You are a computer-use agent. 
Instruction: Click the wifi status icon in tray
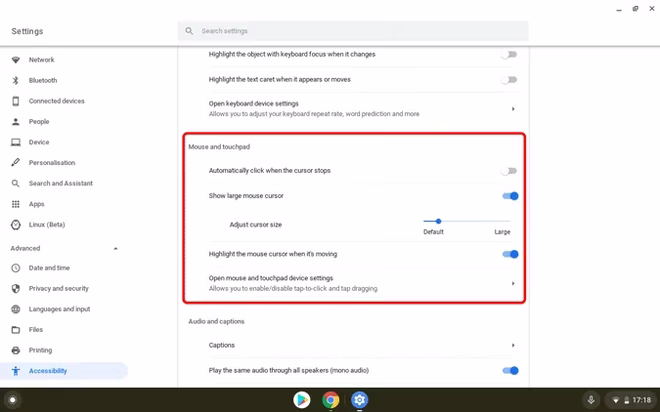pos(615,400)
